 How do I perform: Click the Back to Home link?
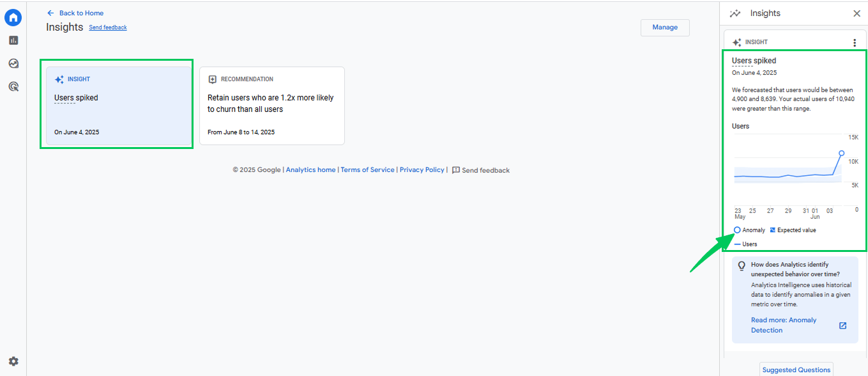pos(81,13)
